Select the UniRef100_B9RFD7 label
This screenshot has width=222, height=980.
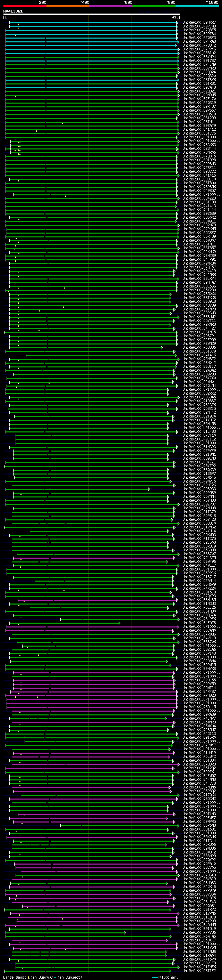(199, 106)
